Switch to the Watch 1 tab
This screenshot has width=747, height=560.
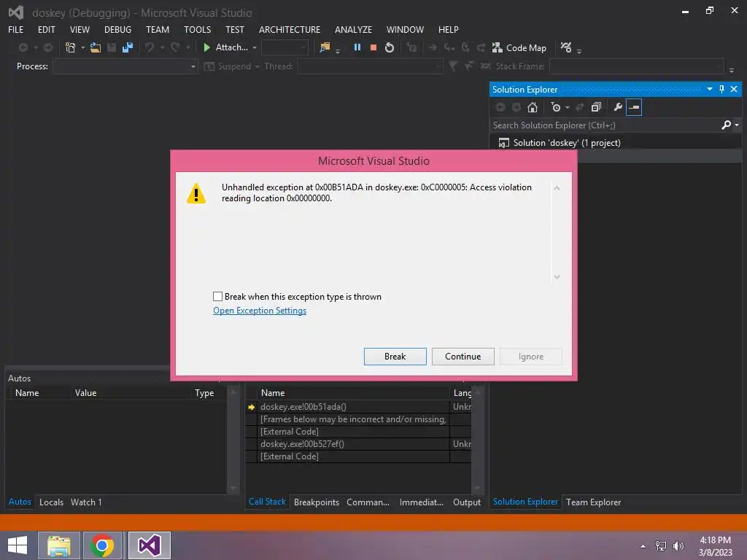pos(86,502)
